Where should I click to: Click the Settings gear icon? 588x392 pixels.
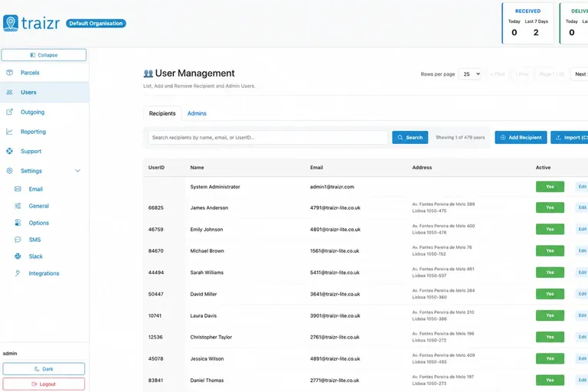10,171
